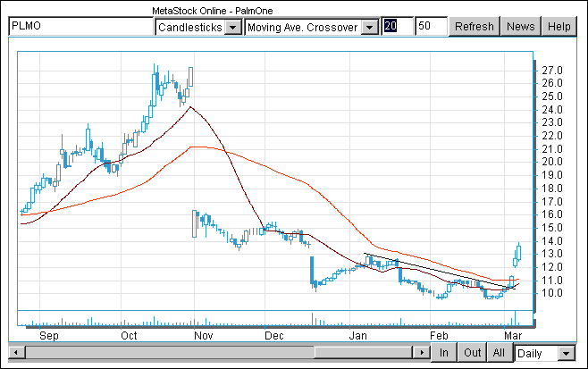
Task: Click the PLMO ticker symbol field
Action: [x=81, y=26]
